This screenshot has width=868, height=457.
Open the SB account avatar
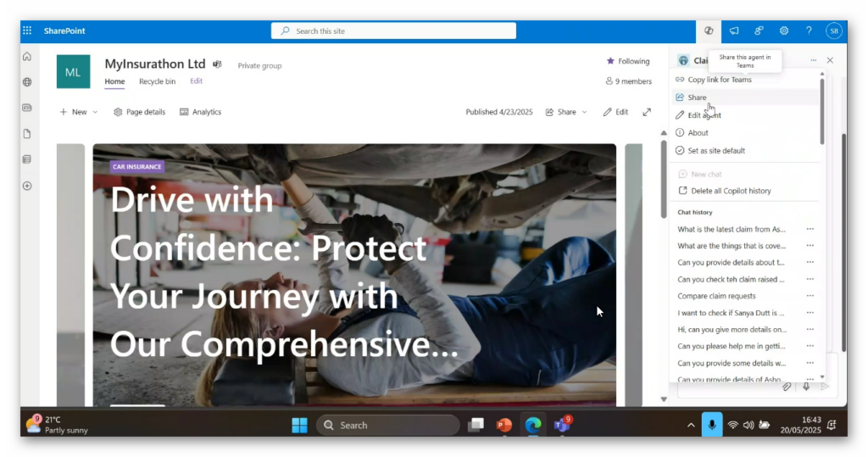pyautogui.click(x=834, y=31)
